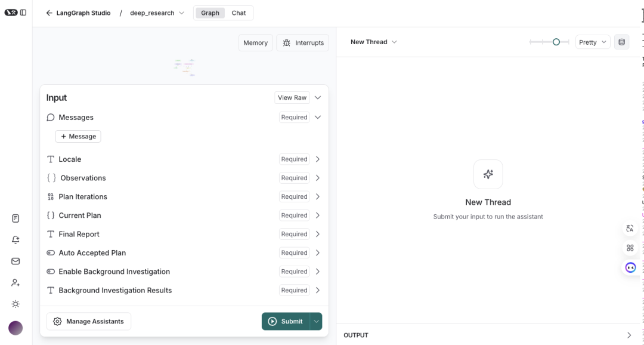
Task: Click the add user icon in sidebar
Action: (x=16, y=282)
